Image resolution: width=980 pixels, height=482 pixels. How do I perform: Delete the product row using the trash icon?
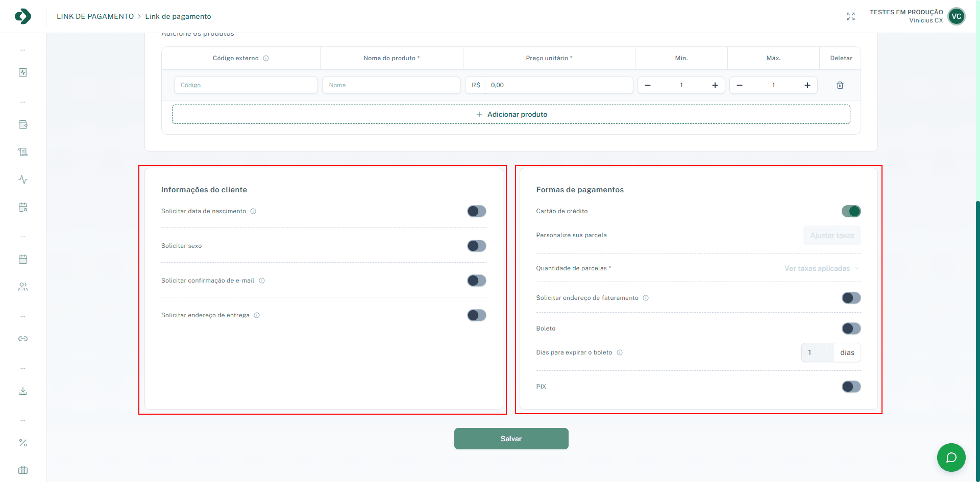point(840,85)
